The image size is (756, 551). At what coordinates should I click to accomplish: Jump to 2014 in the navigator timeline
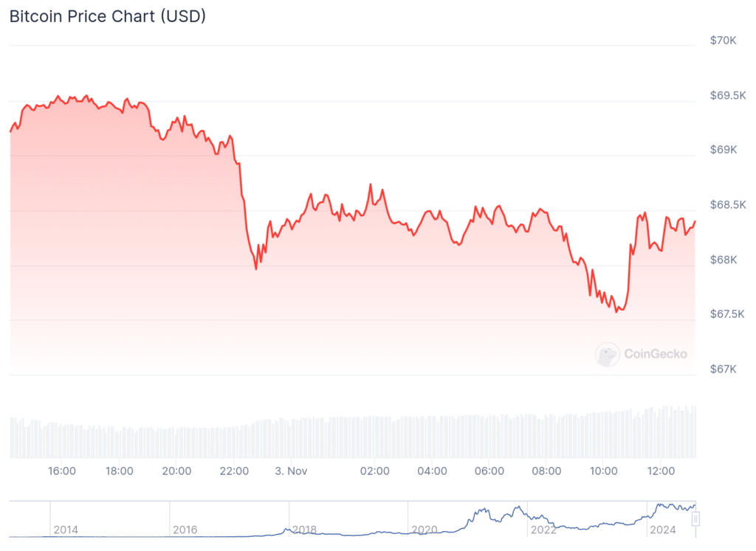[65, 529]
